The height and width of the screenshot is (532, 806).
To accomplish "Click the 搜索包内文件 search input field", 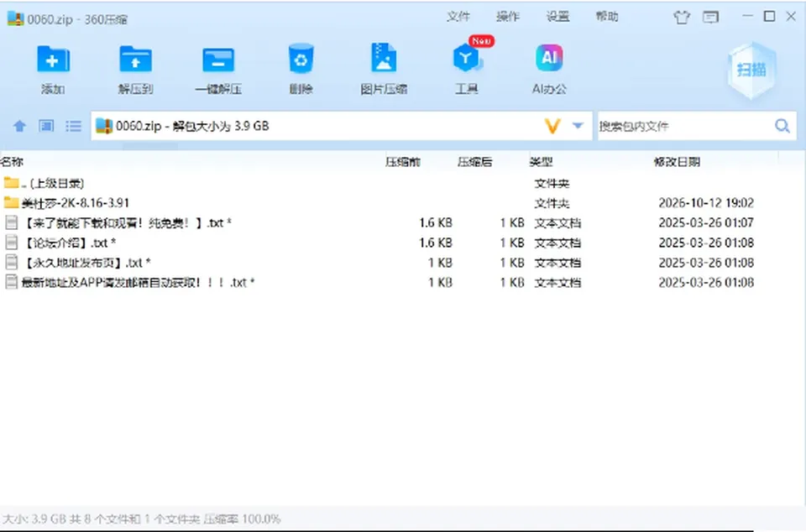I will tap(683, 126).
